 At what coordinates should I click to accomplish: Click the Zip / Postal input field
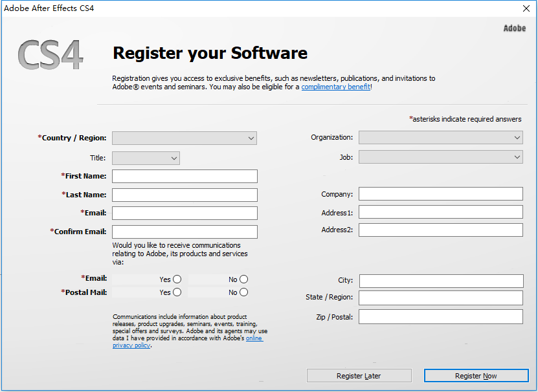[440, 316]
